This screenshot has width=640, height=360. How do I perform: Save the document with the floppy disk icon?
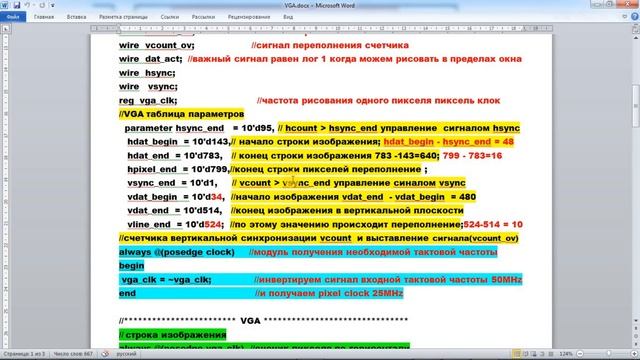[17, 5]
